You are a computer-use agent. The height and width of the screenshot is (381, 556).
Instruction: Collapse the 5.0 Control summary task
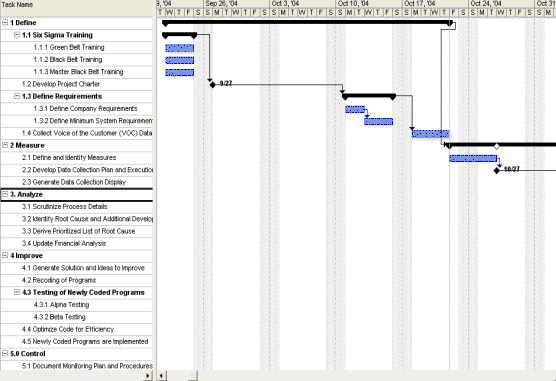pos(5,353)
